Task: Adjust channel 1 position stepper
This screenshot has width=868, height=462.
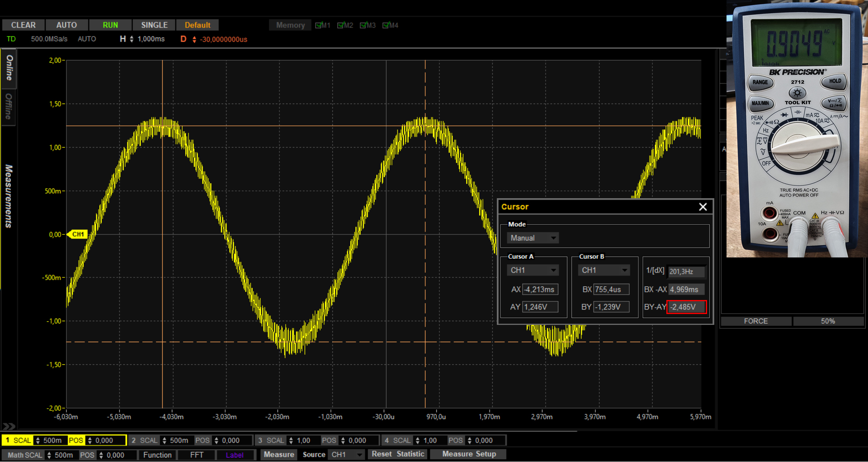Action: point(90,440)
